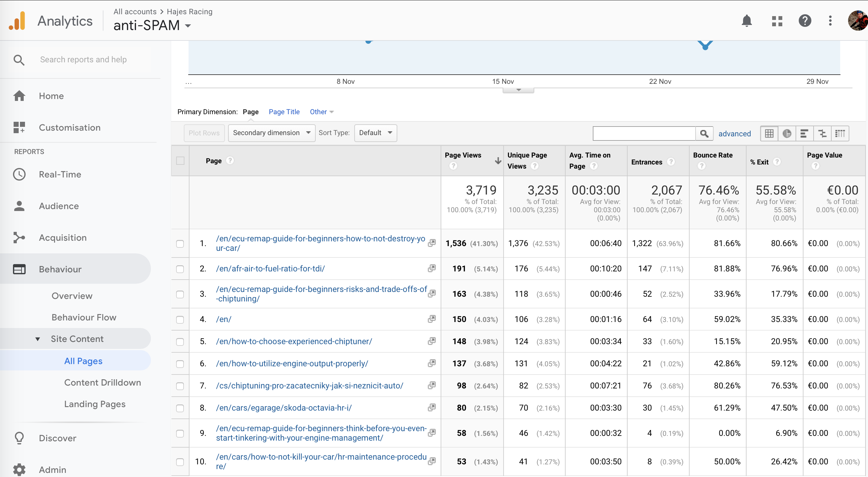Focus the Search reports and help field

[x=83, y=59]
